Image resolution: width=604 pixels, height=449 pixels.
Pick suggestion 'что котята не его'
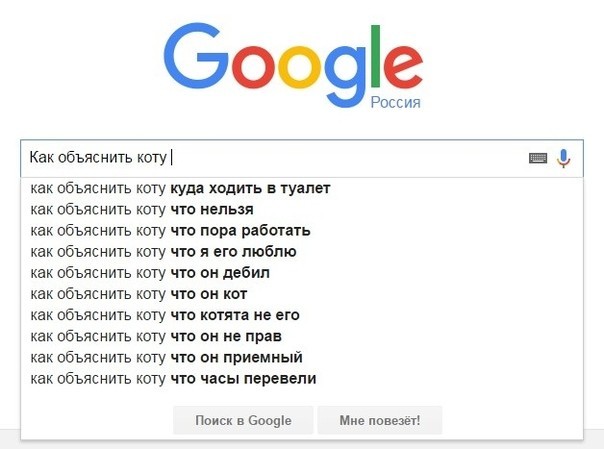[302, 315]
